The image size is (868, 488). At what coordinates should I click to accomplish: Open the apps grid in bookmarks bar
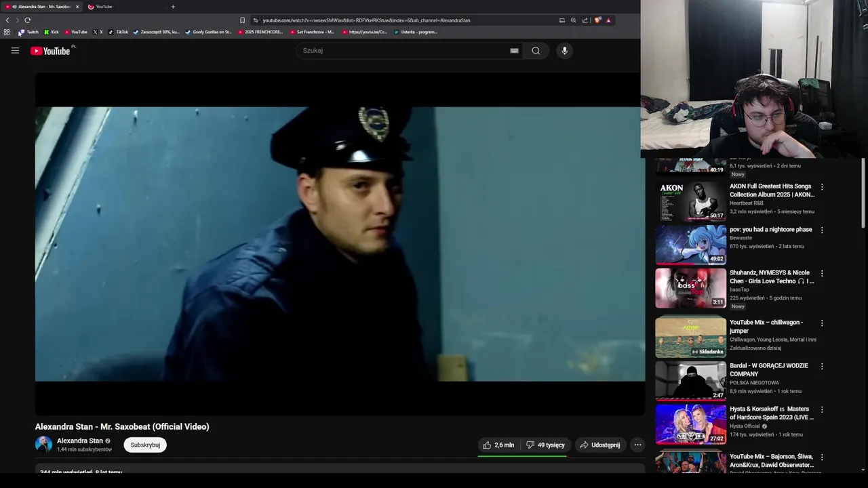pos(7,32)
